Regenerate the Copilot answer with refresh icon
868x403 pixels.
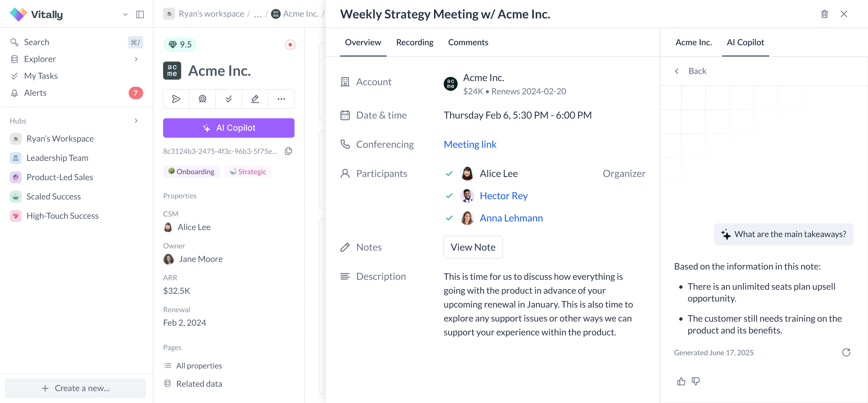click(846, 353)
